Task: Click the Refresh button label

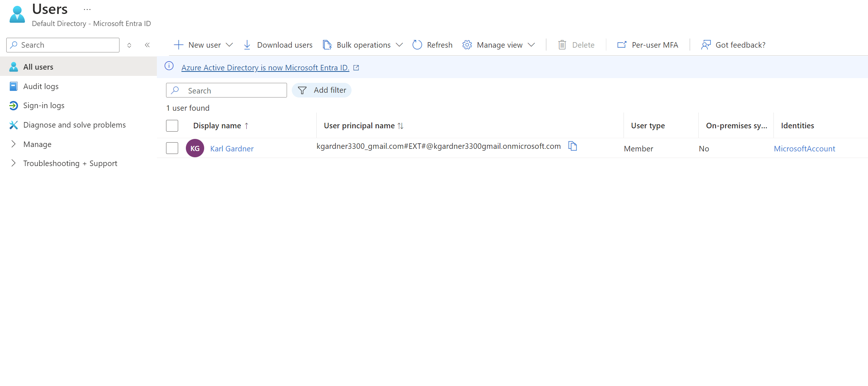Action: point(439,45)
